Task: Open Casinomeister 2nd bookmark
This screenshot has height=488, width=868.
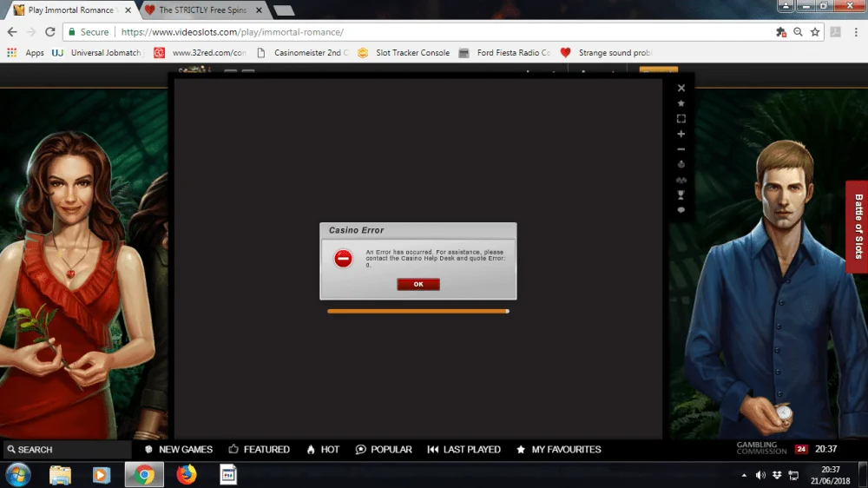Action: (x=303, y=53)
